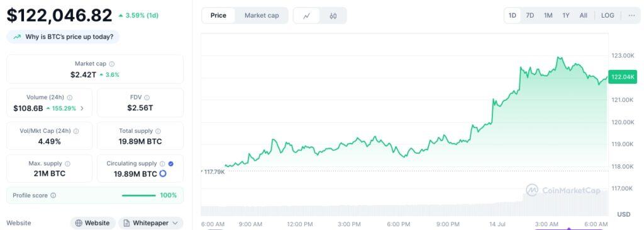Click Why is BTC's price up today?
The height and width of the screenshot is (230, 644).
click(63, 37)
